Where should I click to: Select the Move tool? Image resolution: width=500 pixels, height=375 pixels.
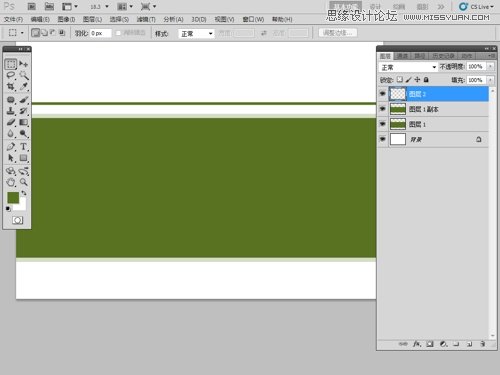[x=23, y=64]
